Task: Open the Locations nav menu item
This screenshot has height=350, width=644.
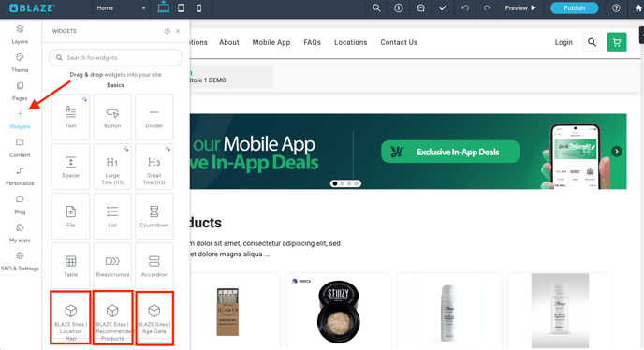Action: coord(350,42)
